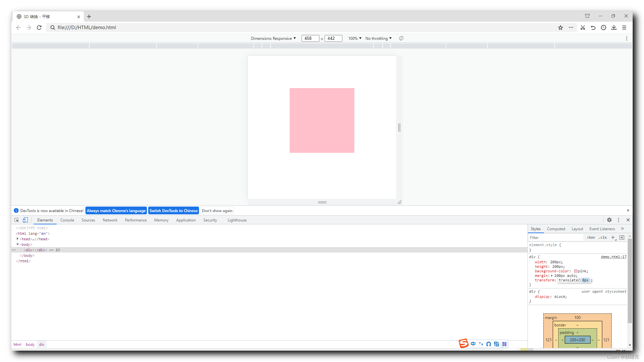Click the inspect element icon

coord(17,220)
